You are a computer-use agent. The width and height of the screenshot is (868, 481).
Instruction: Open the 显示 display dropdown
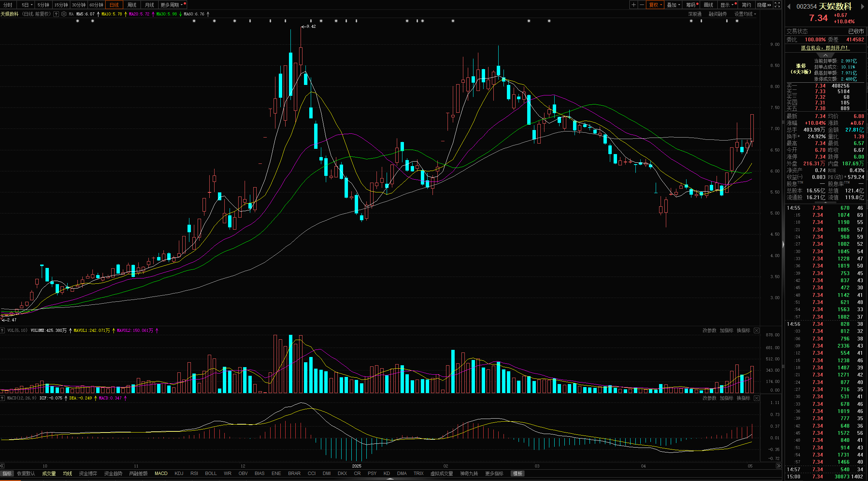[727, 5]
